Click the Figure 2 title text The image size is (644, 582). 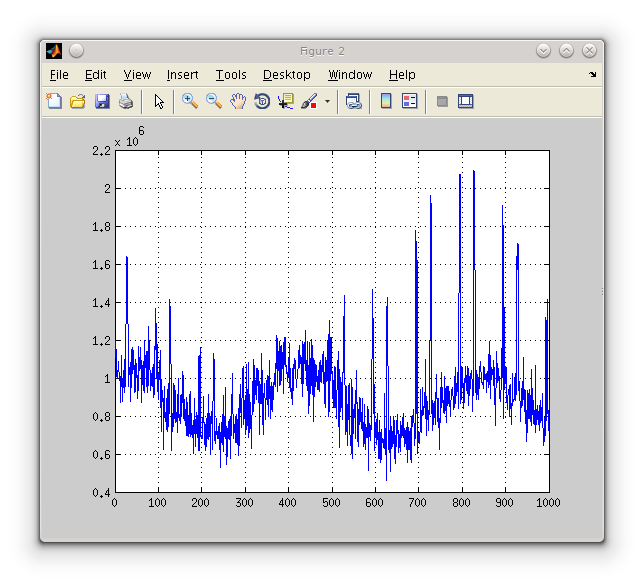pyautogui.click(x=322, y=51)
